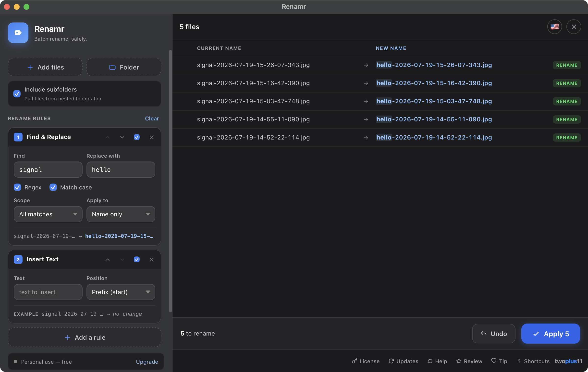Click RENAME badge for 343.jpg row

567,65
